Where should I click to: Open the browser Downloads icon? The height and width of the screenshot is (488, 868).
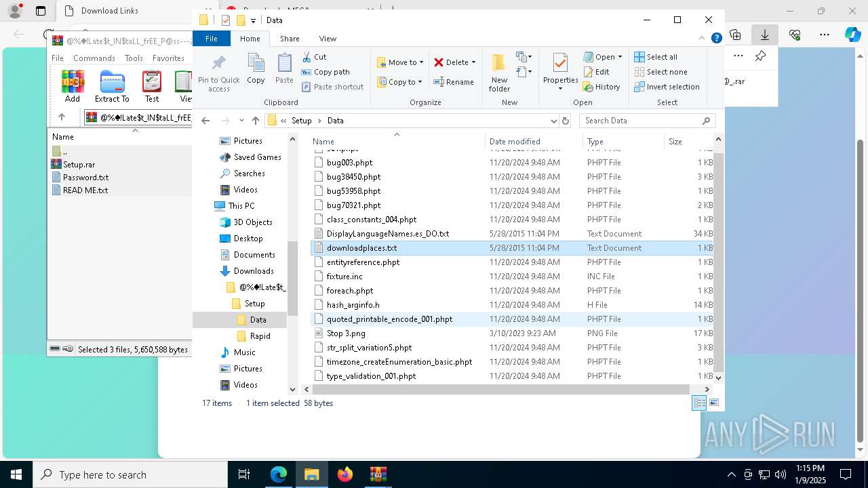click(x=765, y=35)
